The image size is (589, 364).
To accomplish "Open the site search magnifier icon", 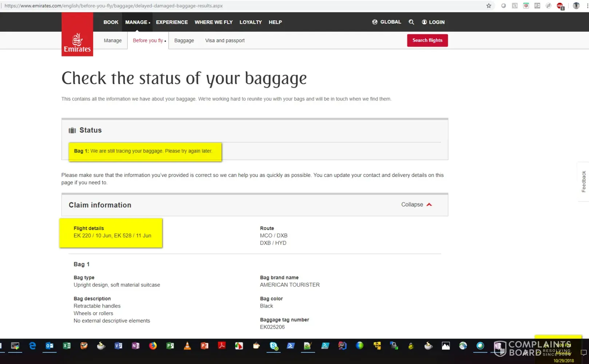I will pyautogui.click(x=411, y=22).
